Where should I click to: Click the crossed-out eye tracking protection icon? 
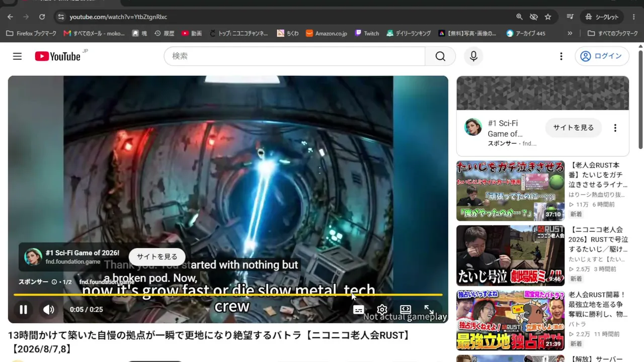[x=534, y=17]
